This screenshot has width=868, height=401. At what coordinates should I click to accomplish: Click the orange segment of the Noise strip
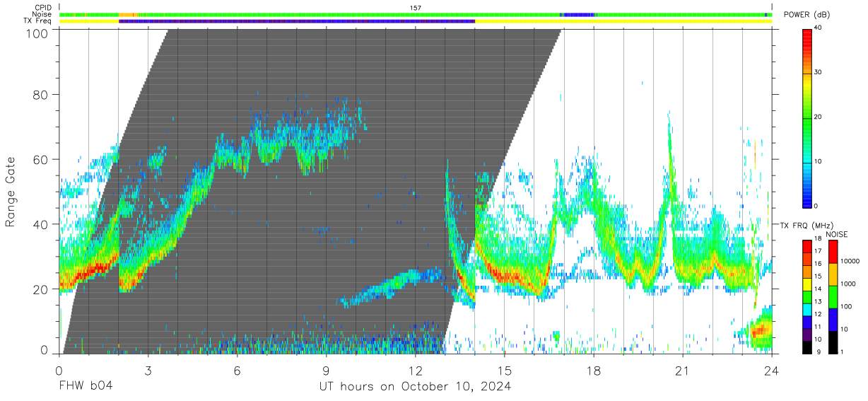(x=128, y=14)
